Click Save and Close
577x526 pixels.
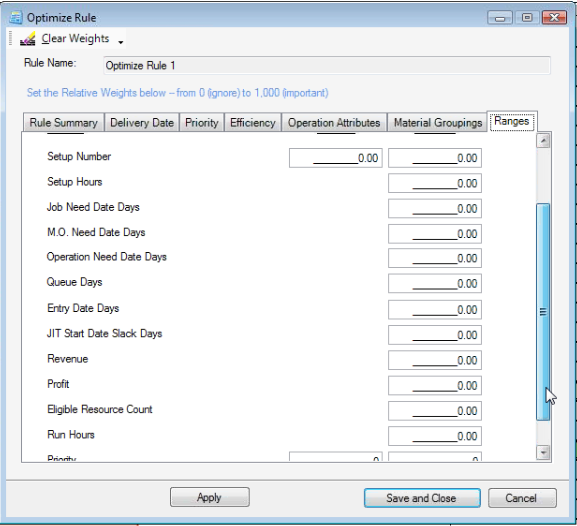click(422, 498)
